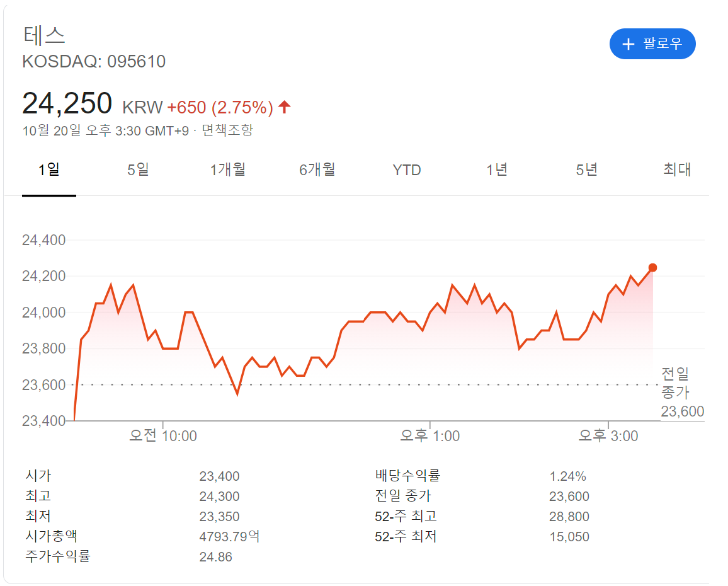728x586 pixels.
Task: Click the red up arrow icon
Action: (285, 107)
